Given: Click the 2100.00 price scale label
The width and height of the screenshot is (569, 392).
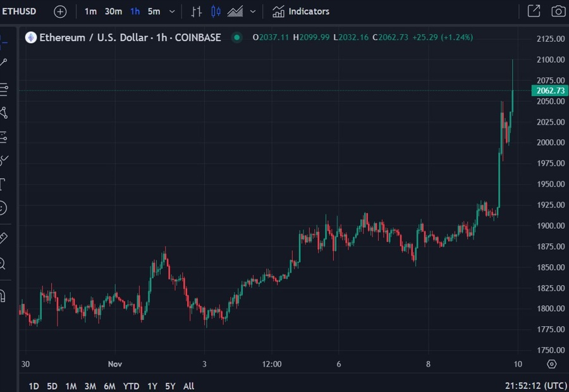Looking at the screenshot, I should (551, 59).
